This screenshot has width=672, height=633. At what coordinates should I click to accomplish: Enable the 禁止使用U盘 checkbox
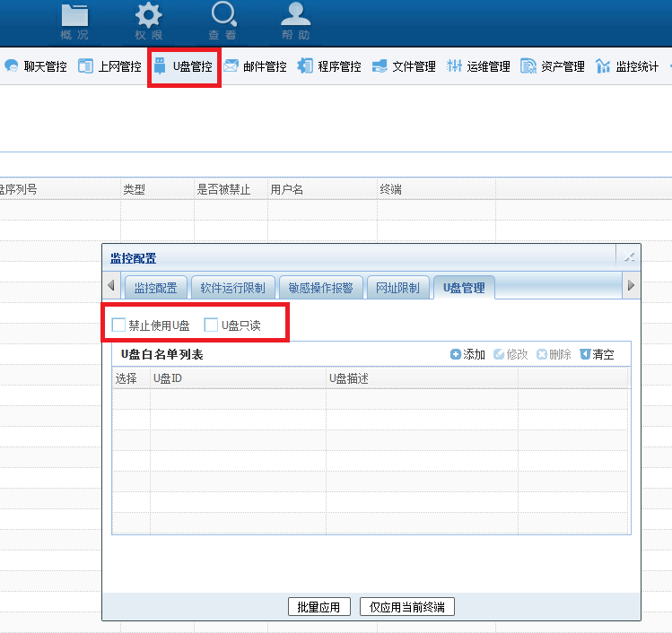pos(118,325)
